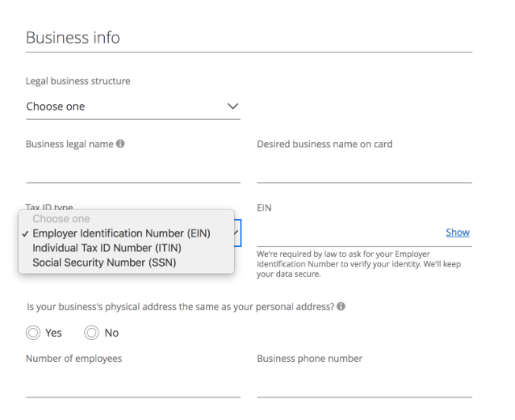Click the info icon after the physical address question
This screenshot has width=515, height=420.
click(341, 306)
